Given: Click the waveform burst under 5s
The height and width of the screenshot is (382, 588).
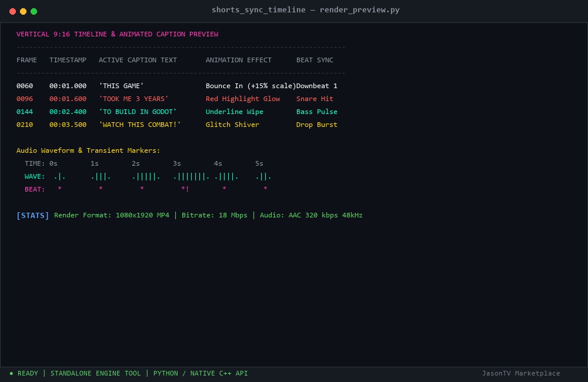Looking at the screenshot, I should [x=263, y=176].
